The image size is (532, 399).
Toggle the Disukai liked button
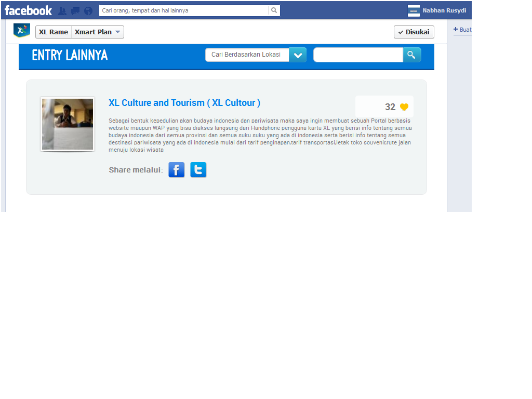click(x=414, y=32)
